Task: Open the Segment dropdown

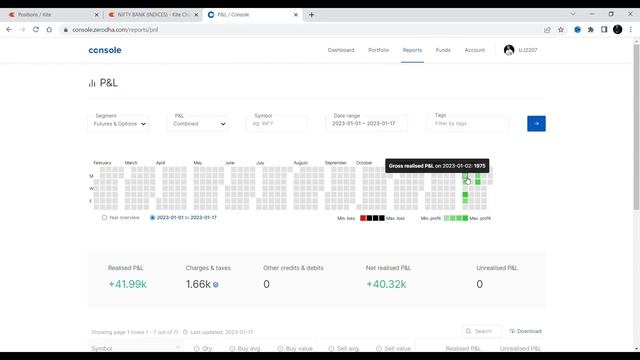Action: (118, 124)
